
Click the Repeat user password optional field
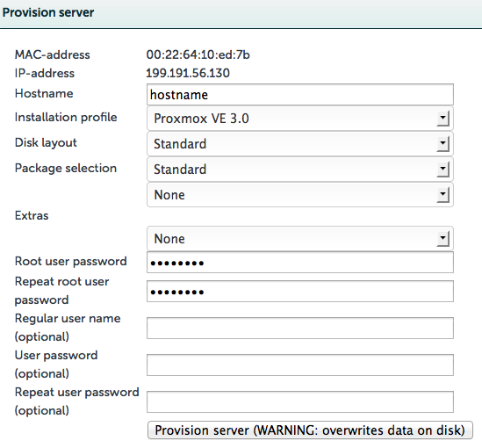(x=300, y=401)
